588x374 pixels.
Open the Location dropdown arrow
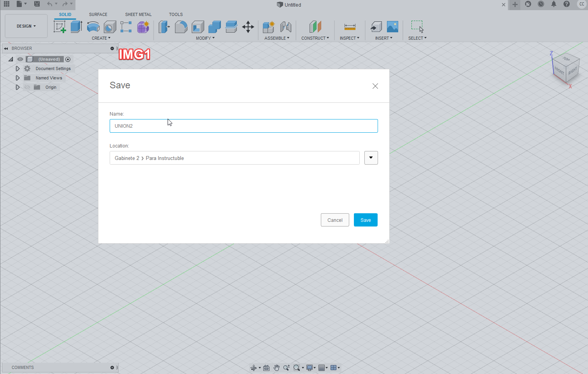371,158
